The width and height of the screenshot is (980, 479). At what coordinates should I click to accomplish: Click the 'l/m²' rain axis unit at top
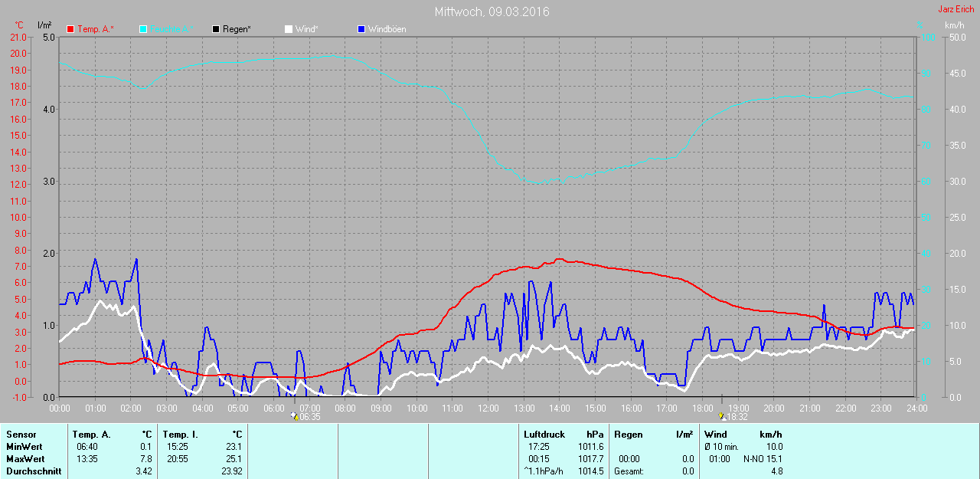coord(44,25)
